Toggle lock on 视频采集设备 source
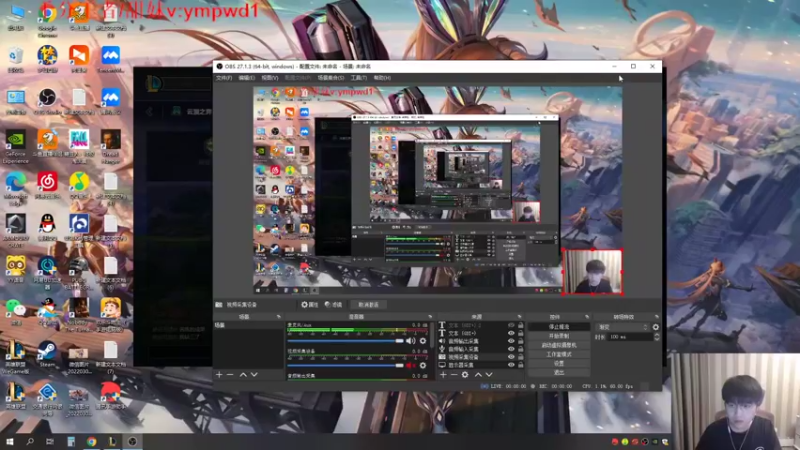This screenshot has width=800, height=450. 520,357
